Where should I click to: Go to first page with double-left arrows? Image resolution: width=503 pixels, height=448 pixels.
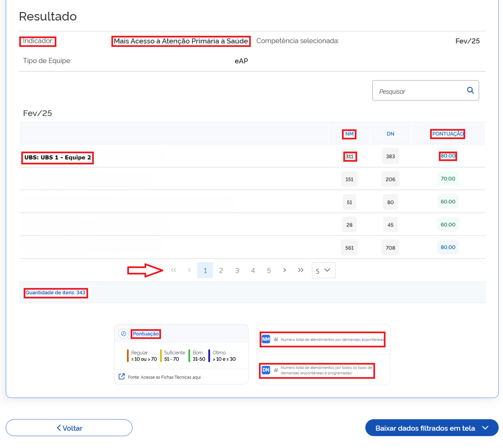[x=174, y=270]
